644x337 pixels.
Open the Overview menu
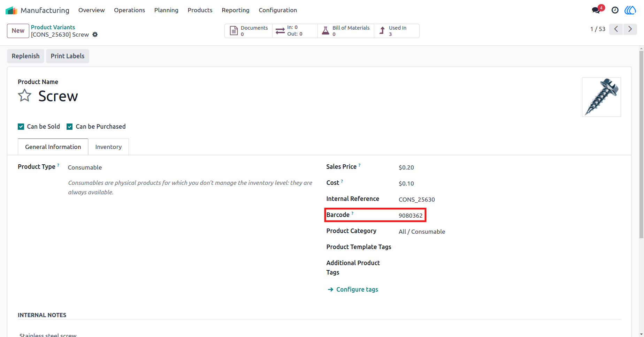click(91, 10)
